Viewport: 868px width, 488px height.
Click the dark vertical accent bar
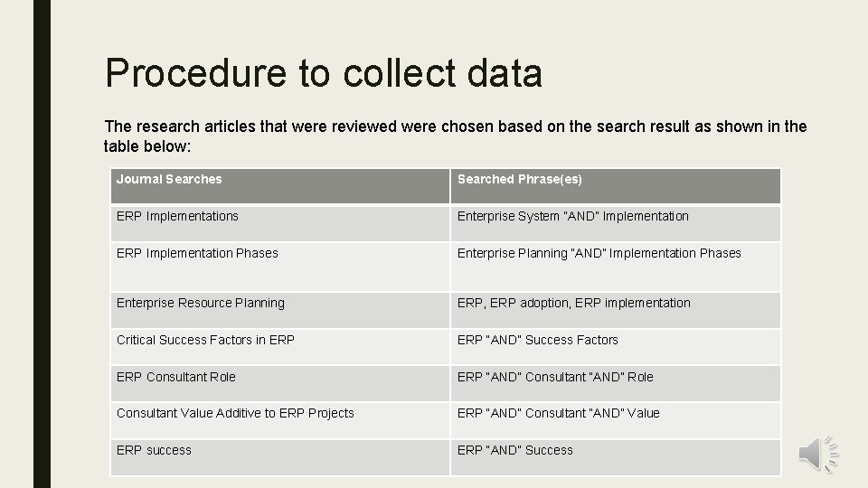pyautogui.click(x=42, y=244)
